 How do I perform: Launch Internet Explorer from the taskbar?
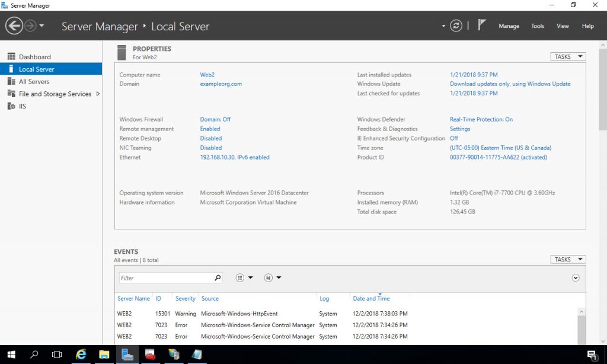click(x=81, y=354)
